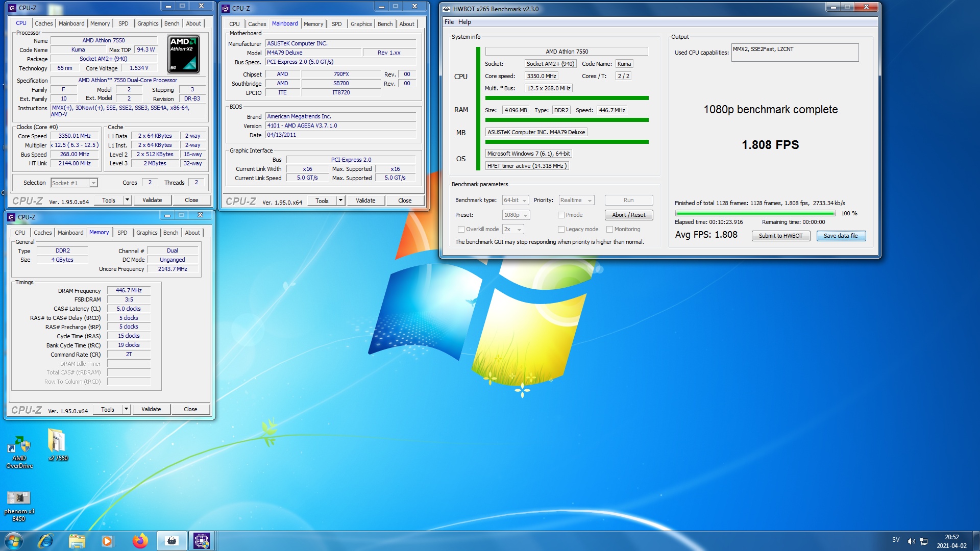Image resolution: width=980 pixels, height=551 pixels.
Task: Click the Threads count field
Action: point(197,183)
